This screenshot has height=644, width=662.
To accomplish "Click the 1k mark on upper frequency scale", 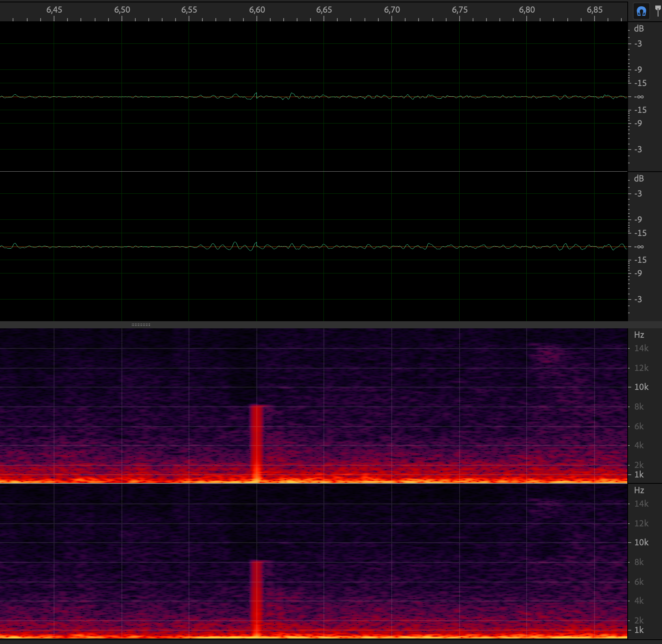I will coord(639,475).
